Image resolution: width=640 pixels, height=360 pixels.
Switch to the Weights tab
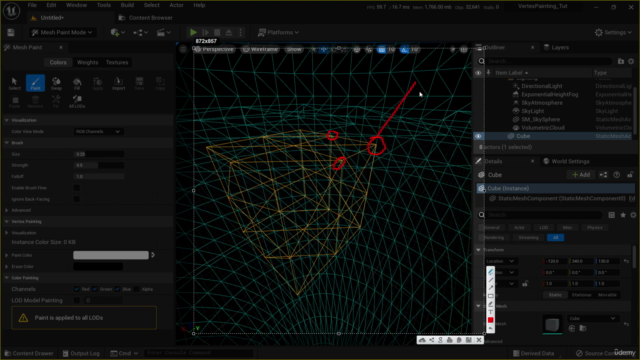click(x=87, y=62)
